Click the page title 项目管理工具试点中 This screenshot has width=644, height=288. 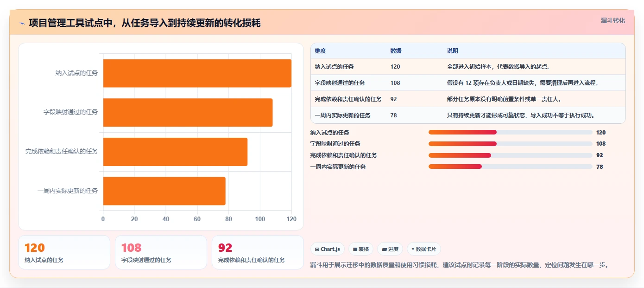(145, 23)
